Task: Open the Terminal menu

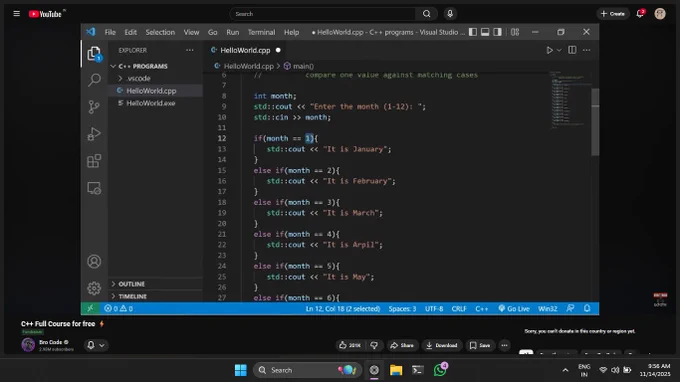Action: pos(261,32)
